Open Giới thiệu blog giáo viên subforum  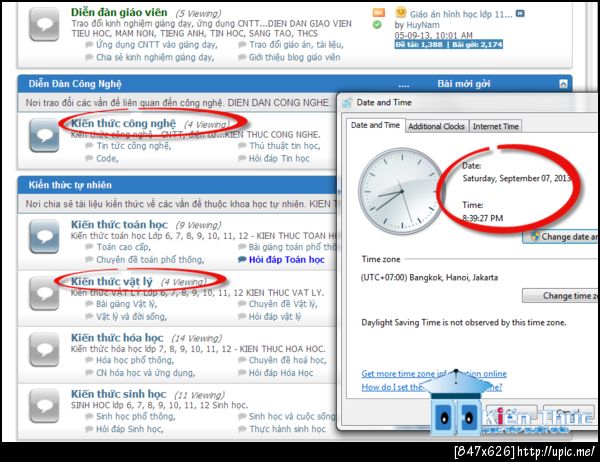tap(295, 57)
